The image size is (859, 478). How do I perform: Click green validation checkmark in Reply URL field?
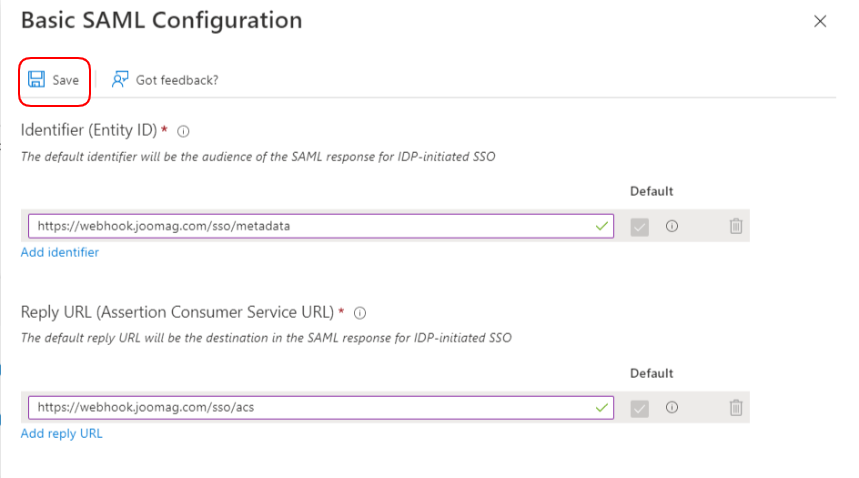[x=601, y=408]
